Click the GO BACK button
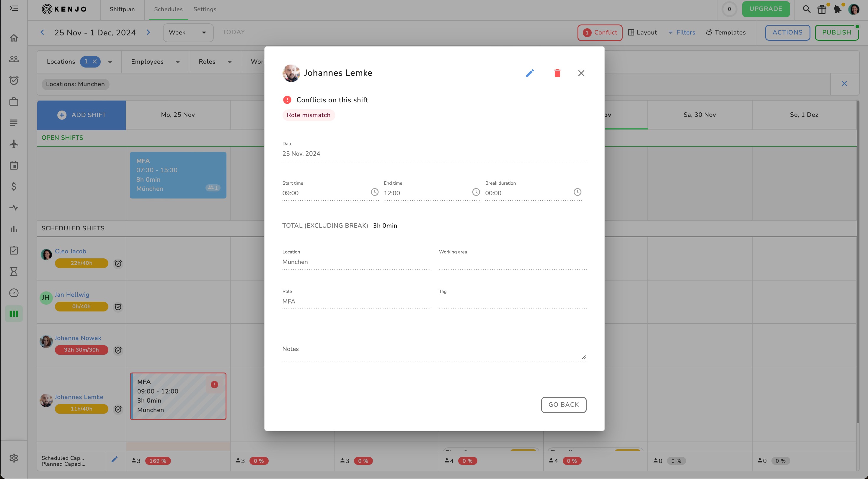Screen dimensions: 868x479 click(x=563, y=405)
